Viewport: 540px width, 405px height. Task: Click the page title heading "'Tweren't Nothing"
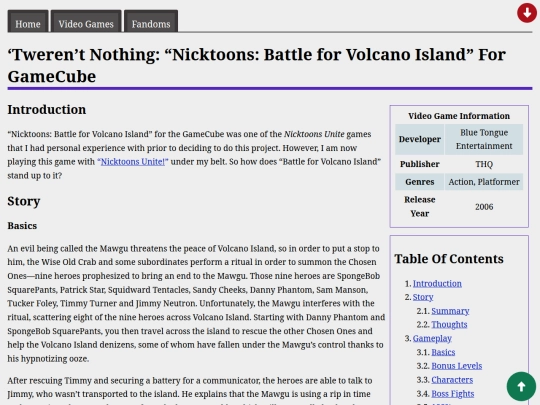pyautogui.click(x=257, y=65)
